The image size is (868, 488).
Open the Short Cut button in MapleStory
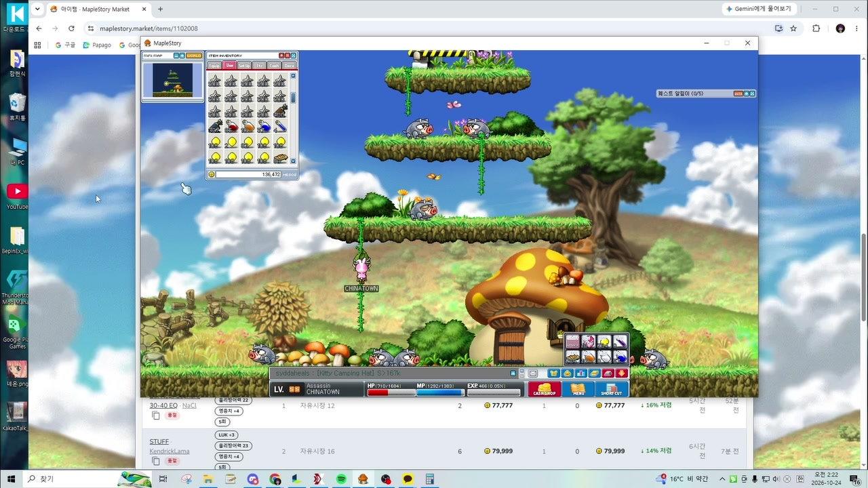tap(612, 389)
